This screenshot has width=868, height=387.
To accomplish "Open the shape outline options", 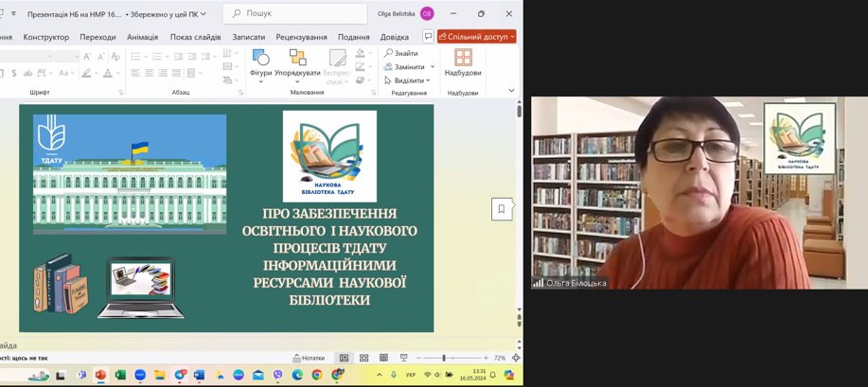I will 363,66.
